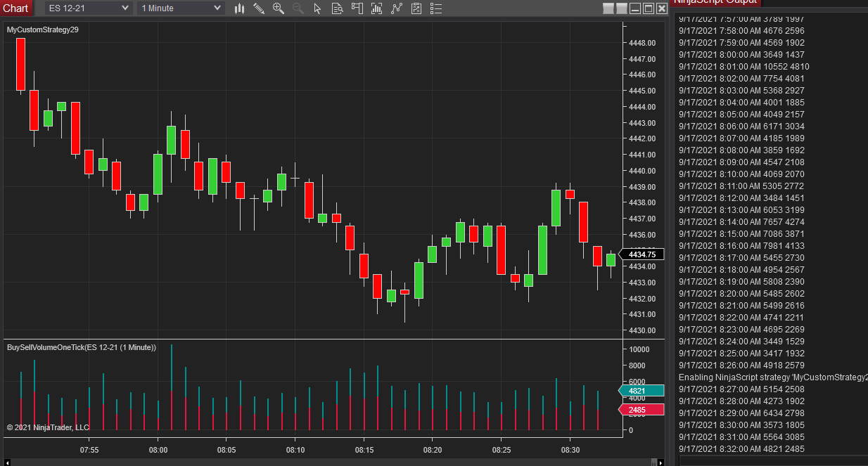Select output row 8:12:00 AM 3484 1451
The height and width of the screenshot is (466, 868).
tap(741, 198)
